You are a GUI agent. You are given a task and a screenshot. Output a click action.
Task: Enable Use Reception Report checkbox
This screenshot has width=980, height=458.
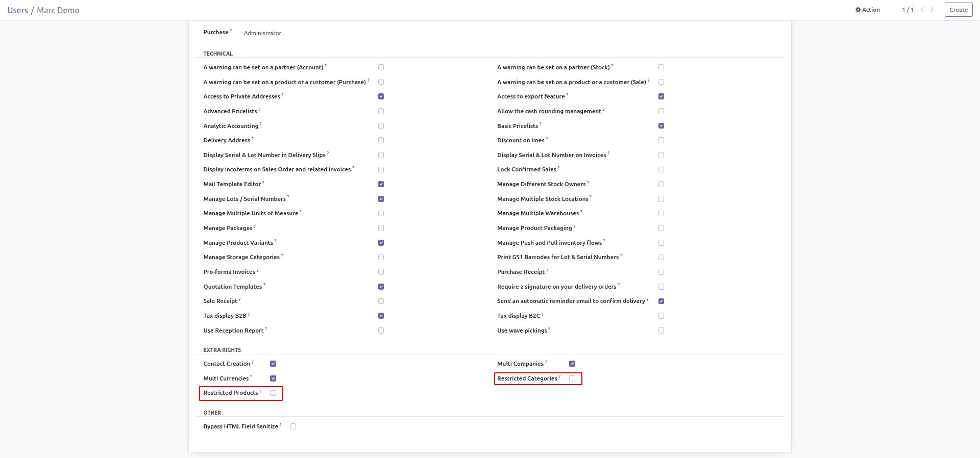click(x=381, y=330)
